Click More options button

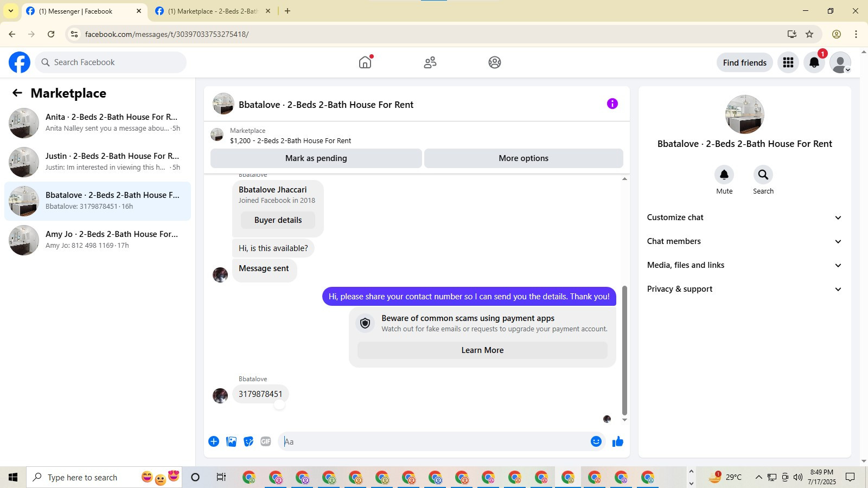[524, 158]
